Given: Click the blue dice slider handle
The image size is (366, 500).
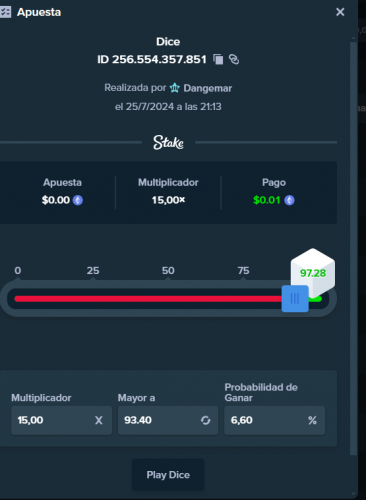Looking at the screenshot, I should pyautogui.click(x=295, y=298).
